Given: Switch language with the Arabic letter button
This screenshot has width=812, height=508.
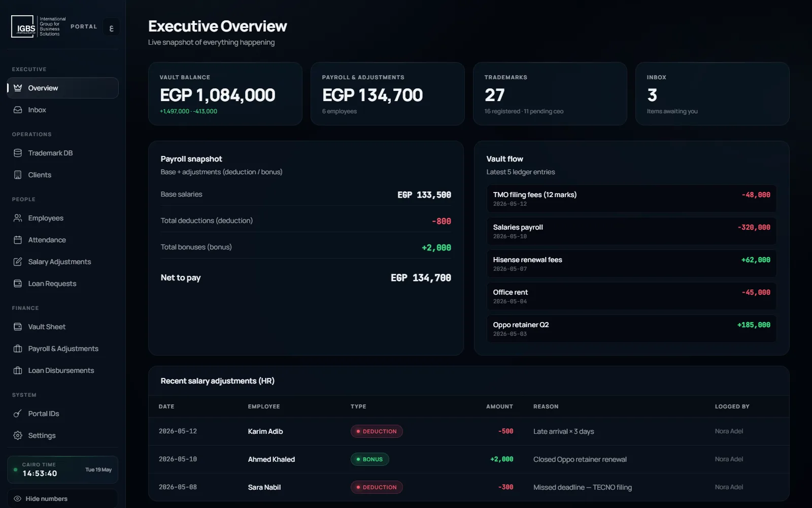Looking at the screenshot, I should (111, 27).
